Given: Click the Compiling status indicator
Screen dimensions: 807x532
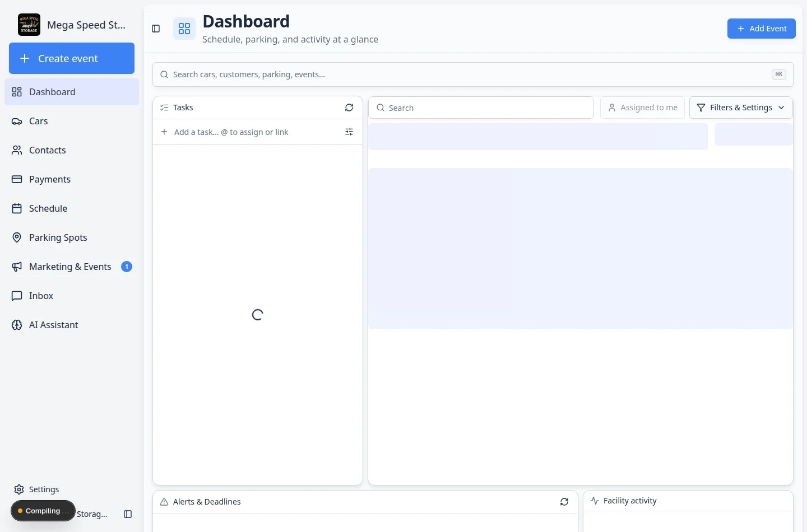Looking at the screenshot, I should (x=43, y=511).
